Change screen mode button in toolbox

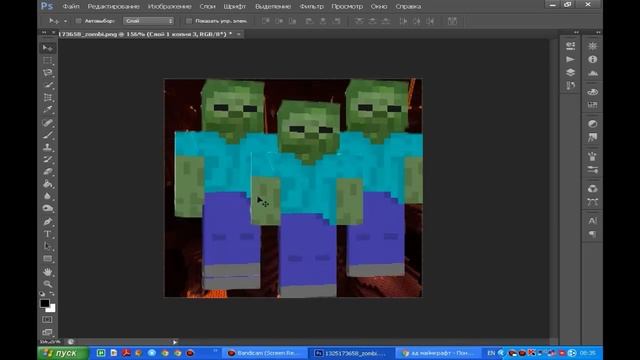[47, 332]
